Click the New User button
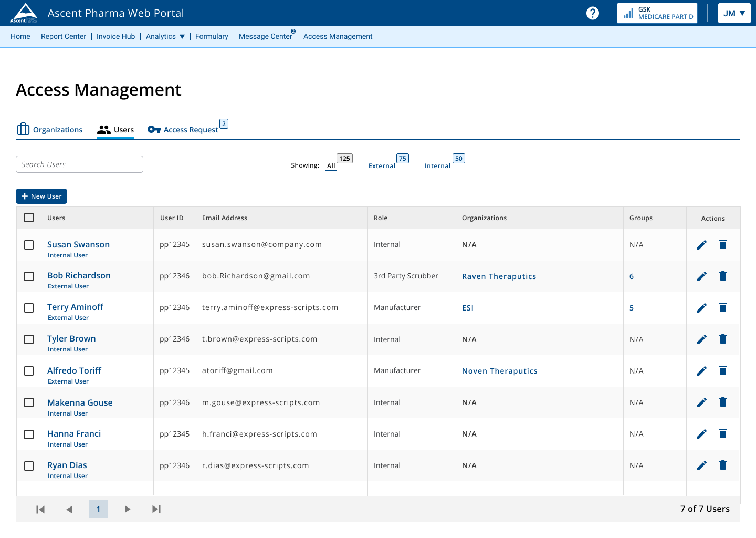 pyautogui.click(x=41, y=196)
